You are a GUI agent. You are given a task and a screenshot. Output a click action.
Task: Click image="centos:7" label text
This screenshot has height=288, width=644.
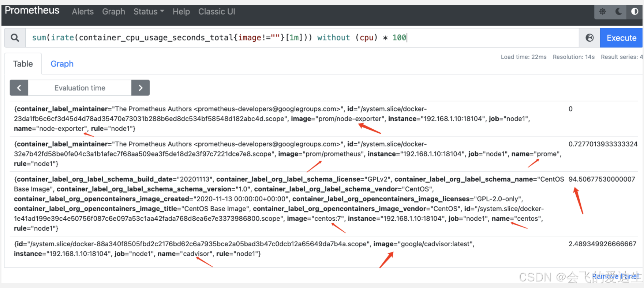[x=316, y=219]
